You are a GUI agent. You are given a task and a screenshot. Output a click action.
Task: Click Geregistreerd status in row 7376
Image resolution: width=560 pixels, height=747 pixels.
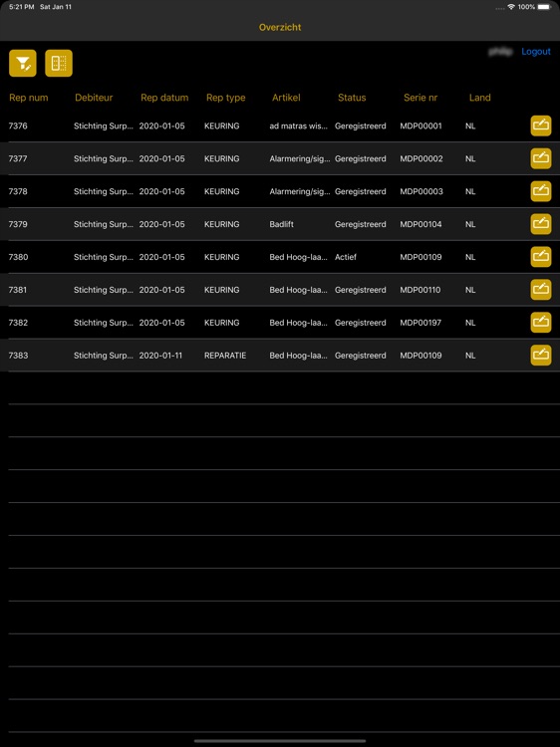pos(361,126)
